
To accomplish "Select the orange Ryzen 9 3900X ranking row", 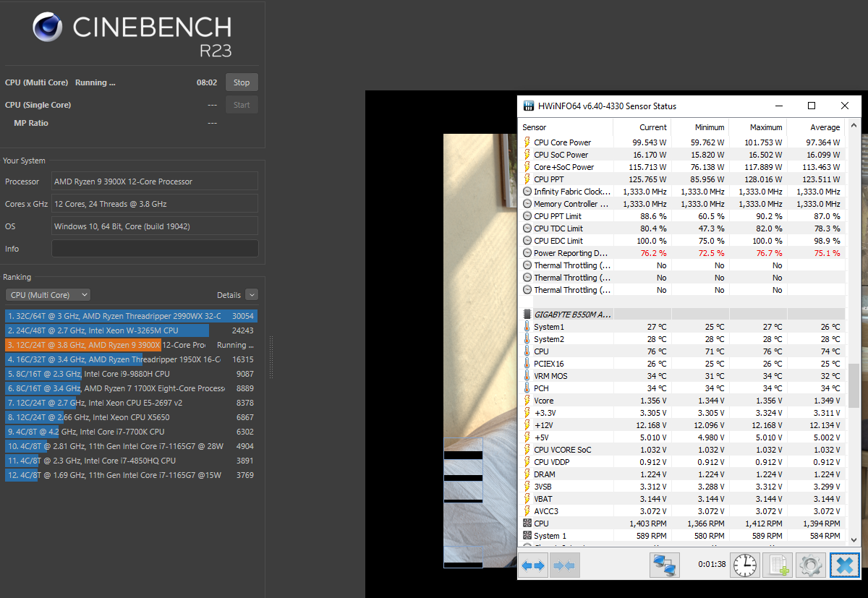I will click(x=131, y=345).
